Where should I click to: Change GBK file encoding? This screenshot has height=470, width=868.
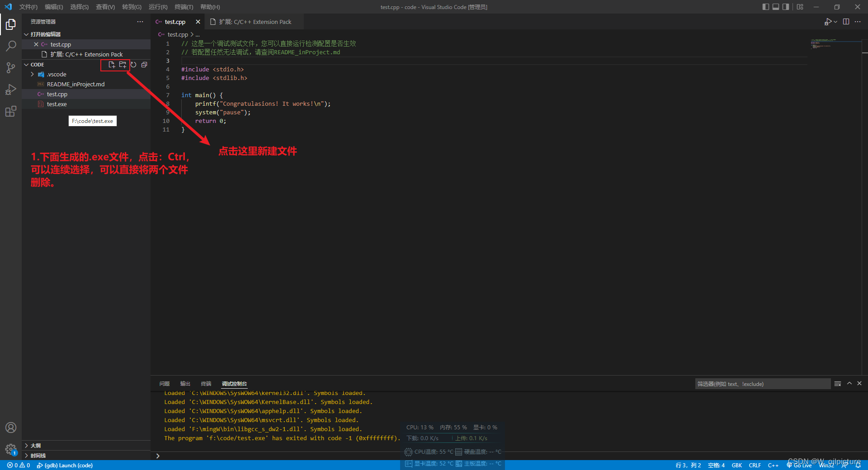pos(737,465)
